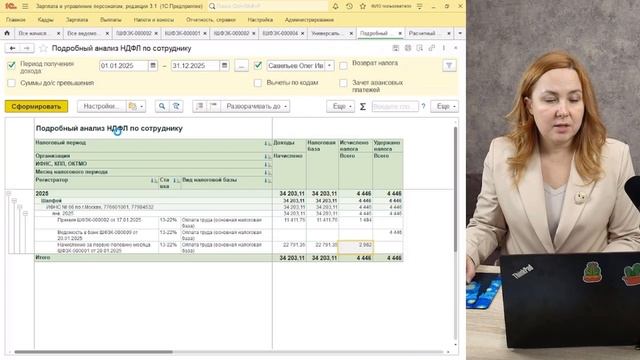This screenshot has width=640, height=360.
Task: Uncheck the employee filter checkbox
Action: (258, 65)
